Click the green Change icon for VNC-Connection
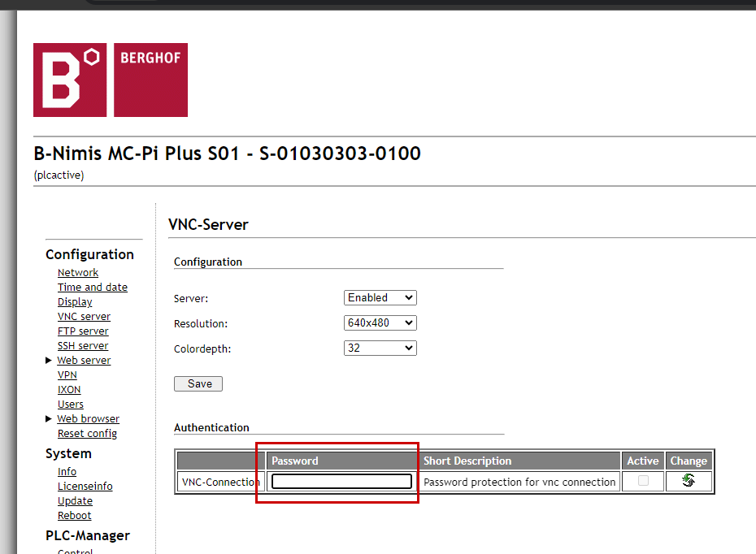Image resolution: width=756 pixels, height=554 pixels. pyautogui.click(x=689, y=480)
